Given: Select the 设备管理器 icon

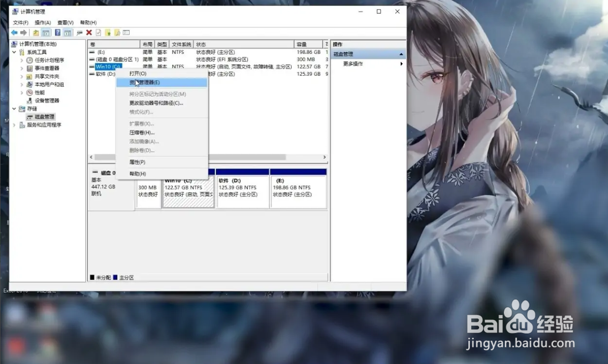Looking at the screenshot, I should click(29, 101).
